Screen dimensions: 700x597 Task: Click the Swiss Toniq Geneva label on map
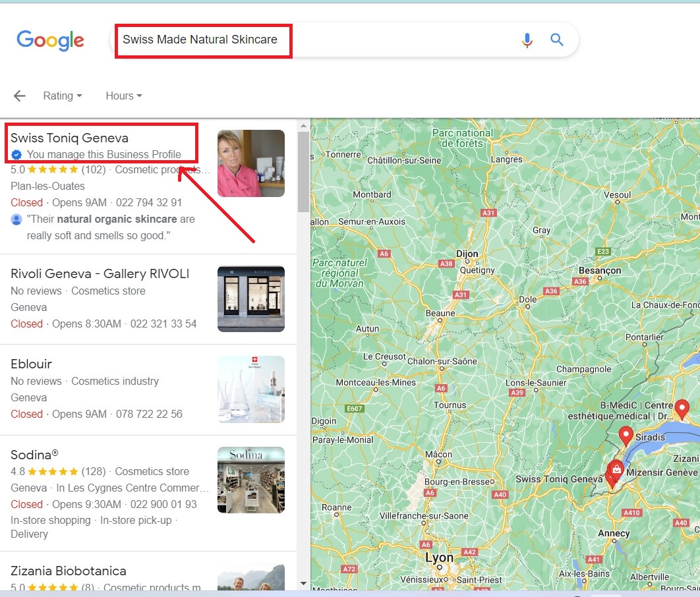pyautogui.click(x=559, y=479)
